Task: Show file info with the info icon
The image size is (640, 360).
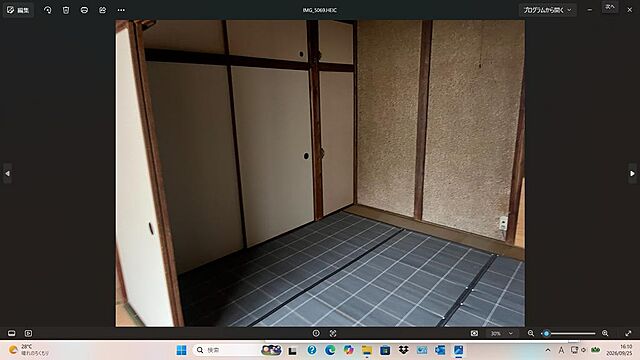Action: pyautogui.click(x=316, y=333)
